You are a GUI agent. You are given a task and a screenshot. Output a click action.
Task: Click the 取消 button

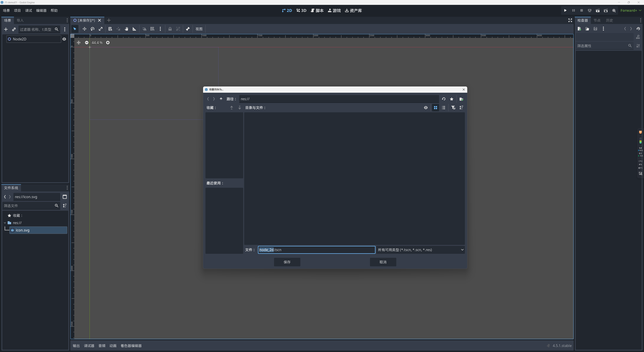(x=383, y=262)
